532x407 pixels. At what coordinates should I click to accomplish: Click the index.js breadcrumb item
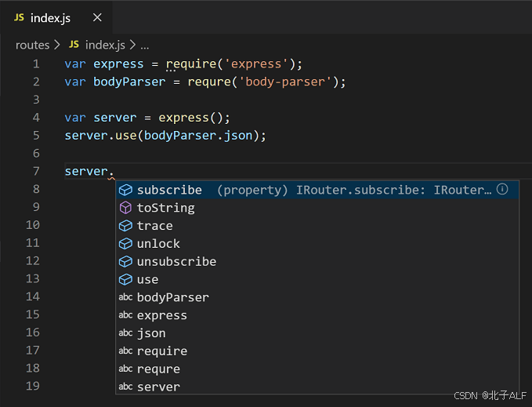[105, 45]
